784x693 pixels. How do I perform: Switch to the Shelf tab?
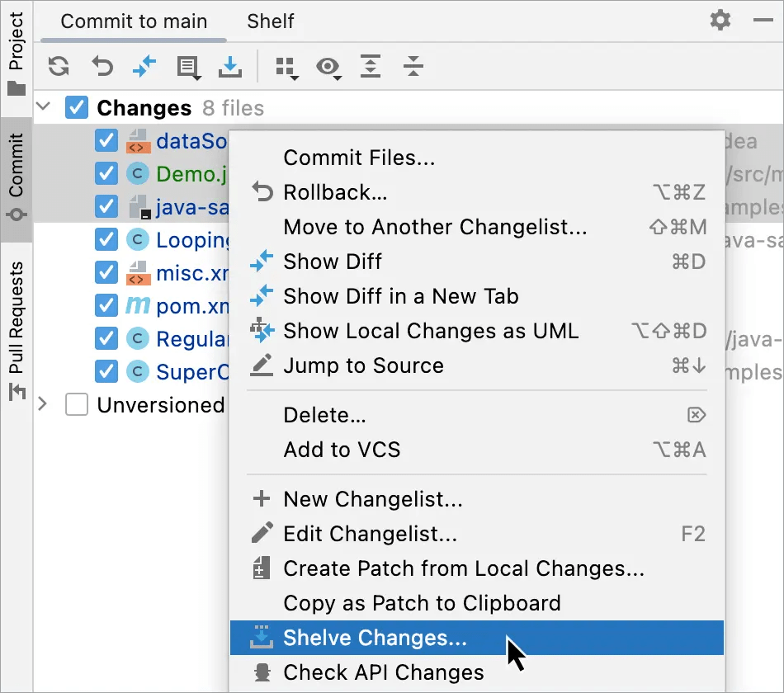(x=270, y=21)
